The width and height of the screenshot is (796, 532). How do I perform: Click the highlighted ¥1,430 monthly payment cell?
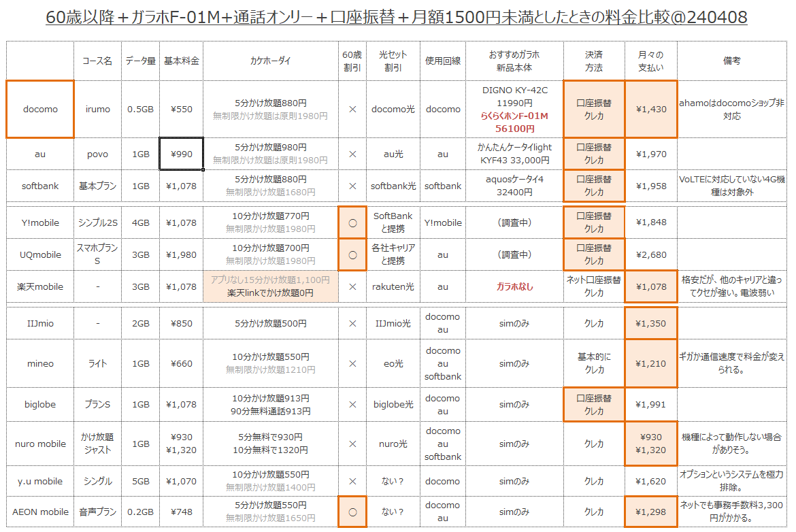point(650,109)
